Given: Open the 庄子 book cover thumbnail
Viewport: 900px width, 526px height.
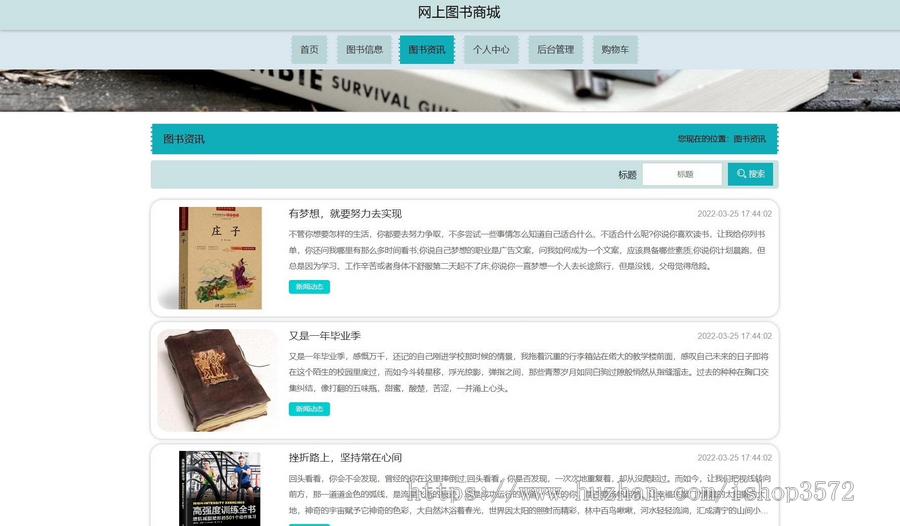Looking at the screenshot, I should [x=220, y=258].
